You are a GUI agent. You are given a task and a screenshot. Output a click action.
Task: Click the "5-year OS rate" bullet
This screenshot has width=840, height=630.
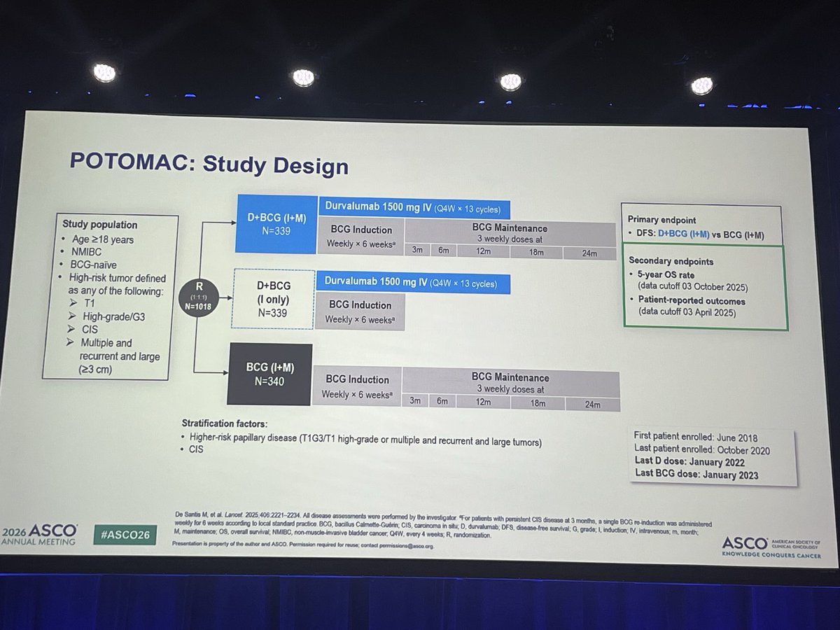click(666, 275)
